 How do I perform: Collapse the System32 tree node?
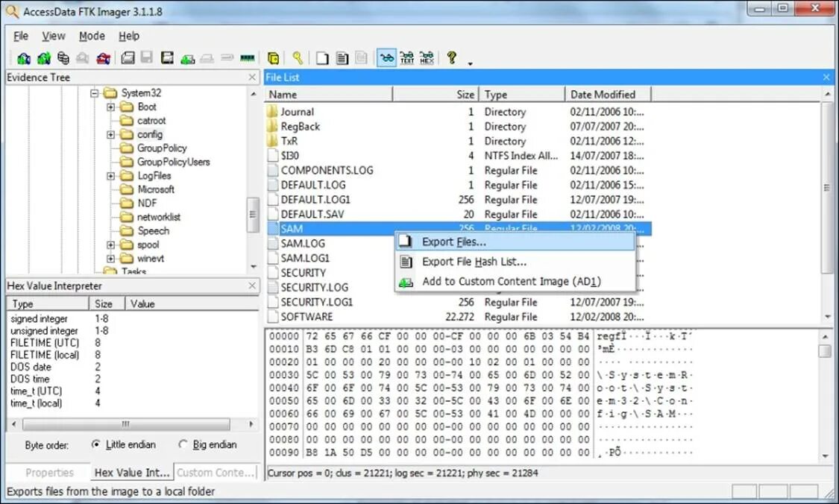tap(94, 93)
